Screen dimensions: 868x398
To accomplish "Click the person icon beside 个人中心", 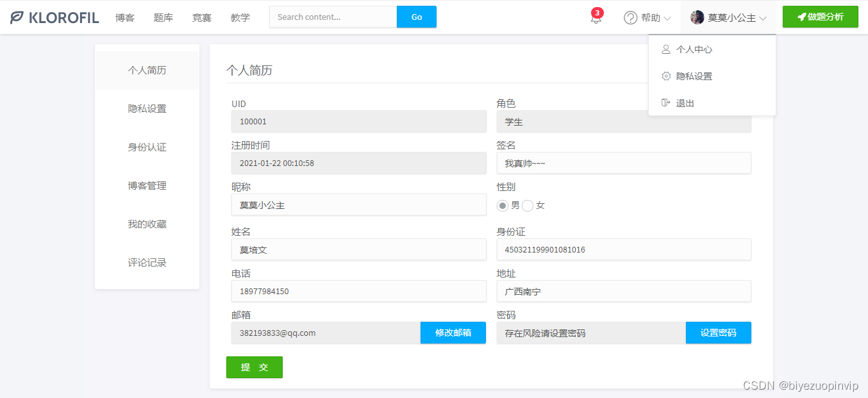I will (666, 49).
